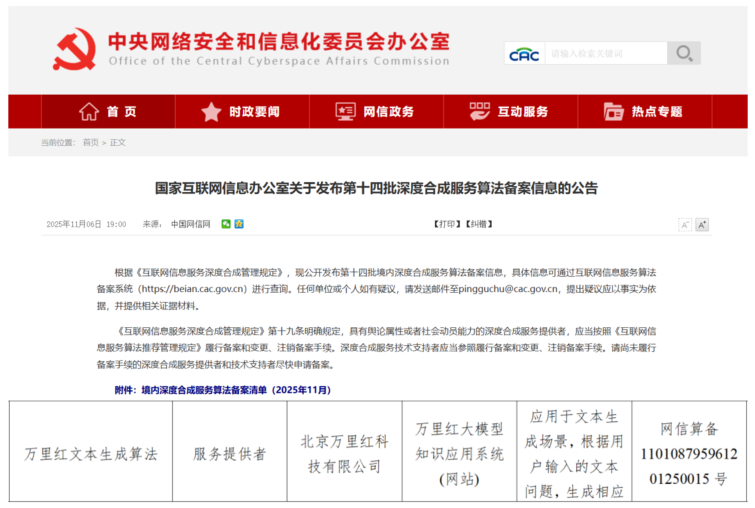Click the CAC logo beside search box
This screenshot has width=755, height=508.
tap(523, 54)
